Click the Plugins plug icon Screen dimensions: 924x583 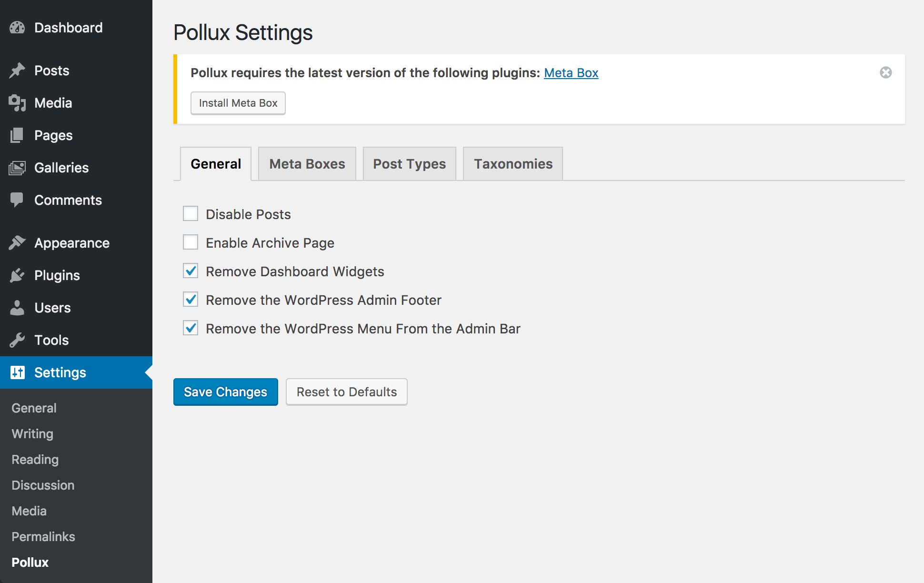tap(17, 275)
